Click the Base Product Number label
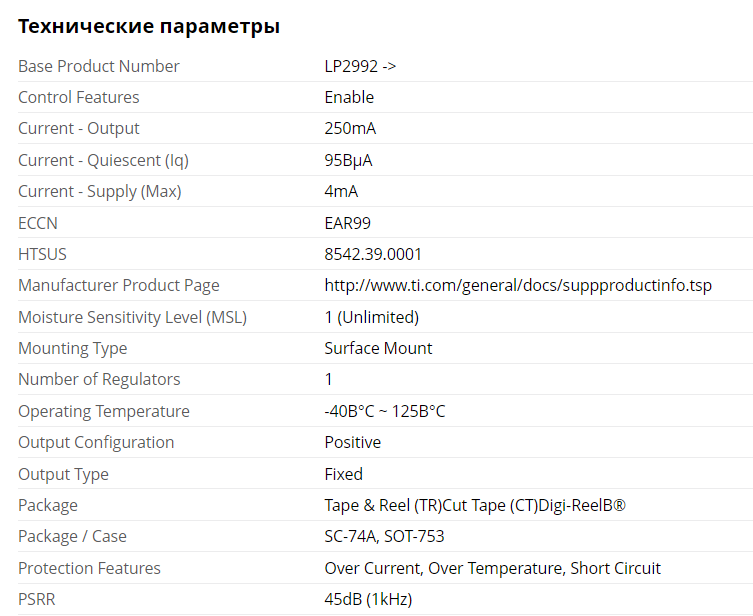The height and width of the screenshot is (616, 753). click(x=99, y=66)
